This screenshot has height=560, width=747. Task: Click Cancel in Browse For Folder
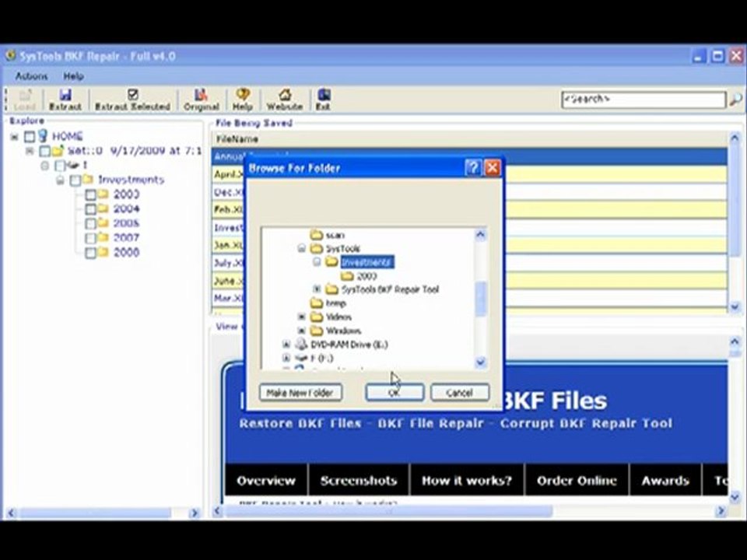pos(460,392)
